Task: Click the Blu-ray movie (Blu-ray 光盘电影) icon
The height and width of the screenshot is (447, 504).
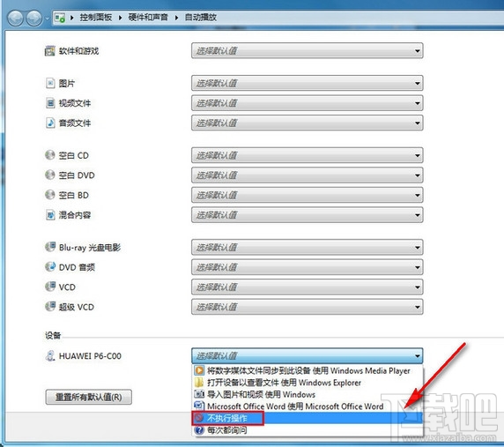Action: [50, 247]
